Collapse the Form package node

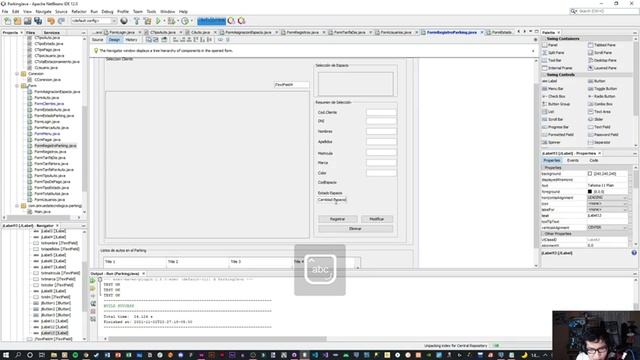[17, 86]
